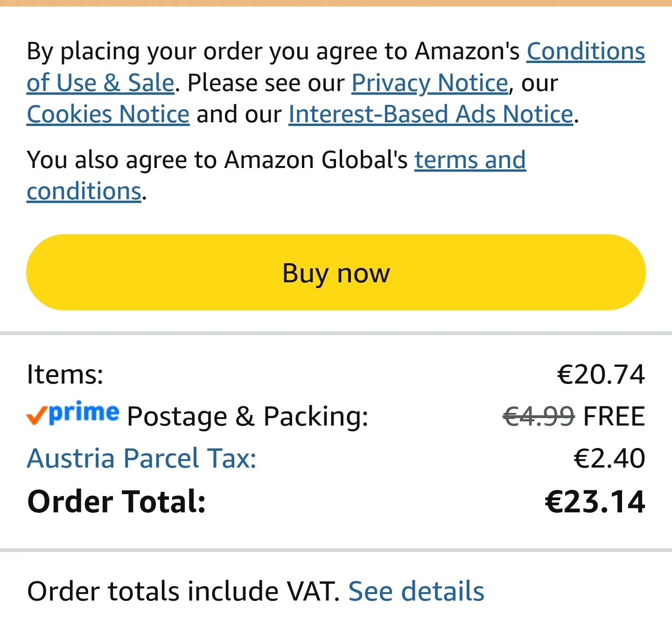Select the Items price €20.74
This screenshot has height=629, width=672.
[601, 375]
